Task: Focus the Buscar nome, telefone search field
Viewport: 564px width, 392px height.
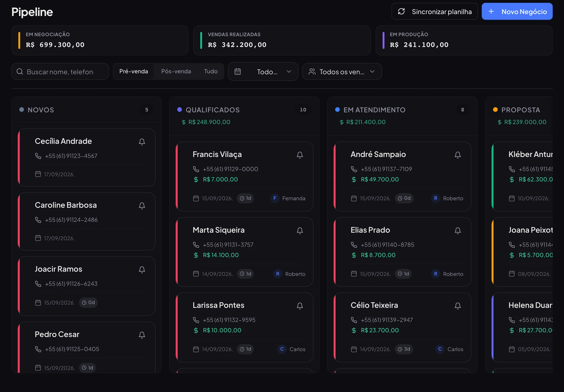Action: point(60,72)
